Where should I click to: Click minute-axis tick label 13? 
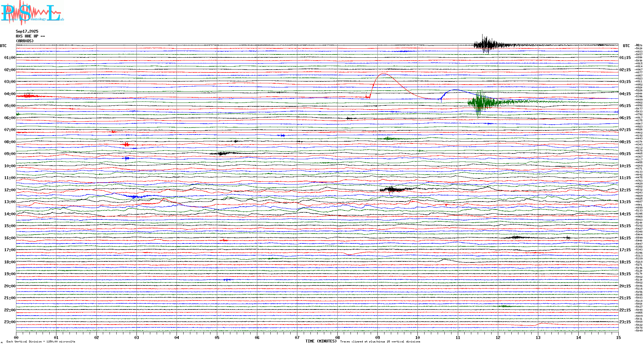click(538, 338)
